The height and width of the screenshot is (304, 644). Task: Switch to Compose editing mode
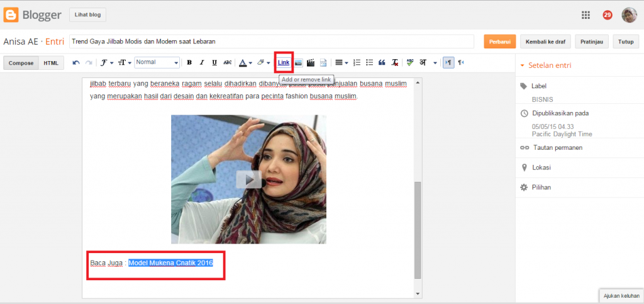(x=21, y=63)
